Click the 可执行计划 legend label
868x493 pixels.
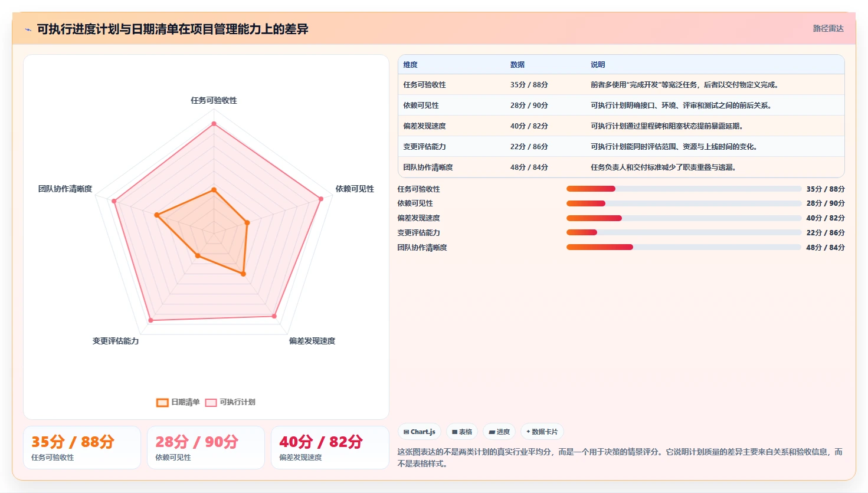pyautogui.click(x=237, y=402)
